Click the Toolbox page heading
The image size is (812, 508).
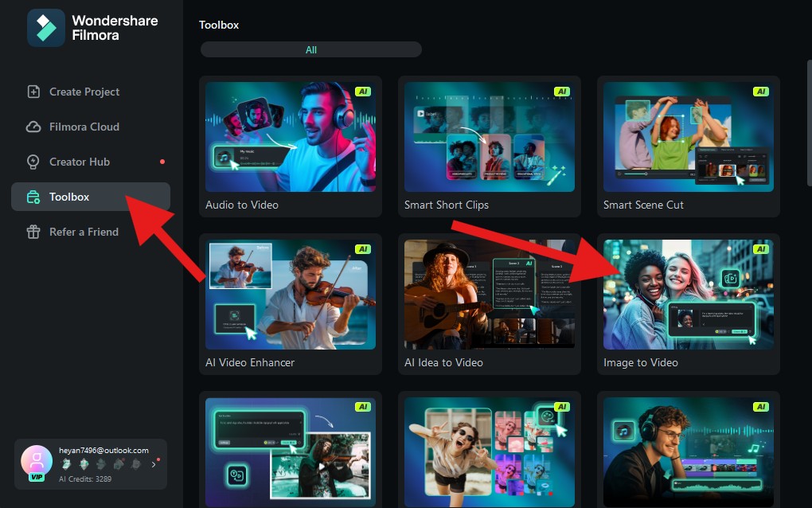coord(219,25)
